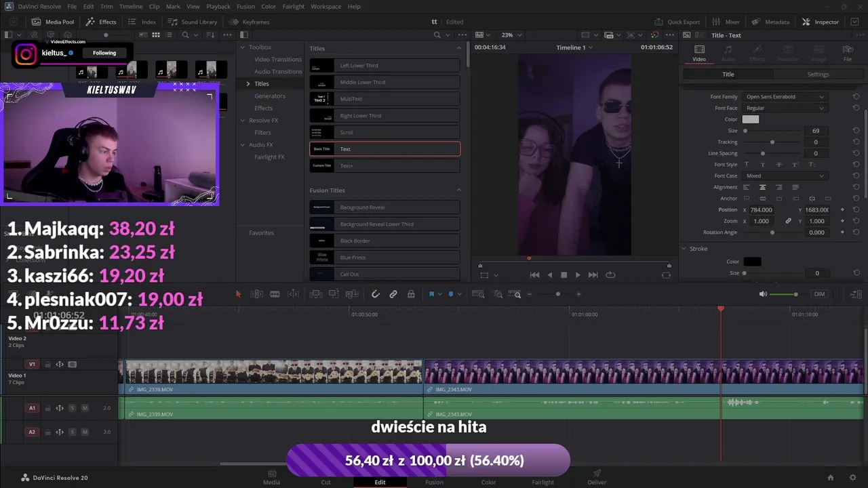Lock the V1 video track
868x488 pixels.
[47, 365]
